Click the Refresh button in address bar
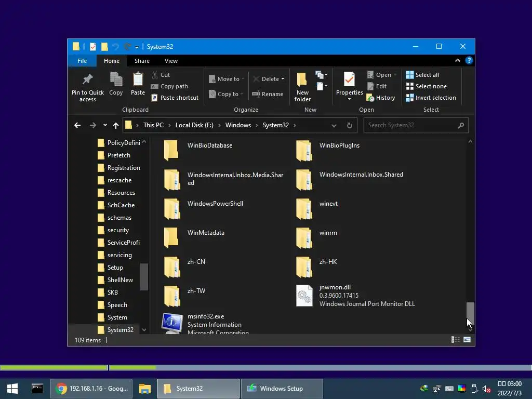The image size is (532, 399). 350,125
